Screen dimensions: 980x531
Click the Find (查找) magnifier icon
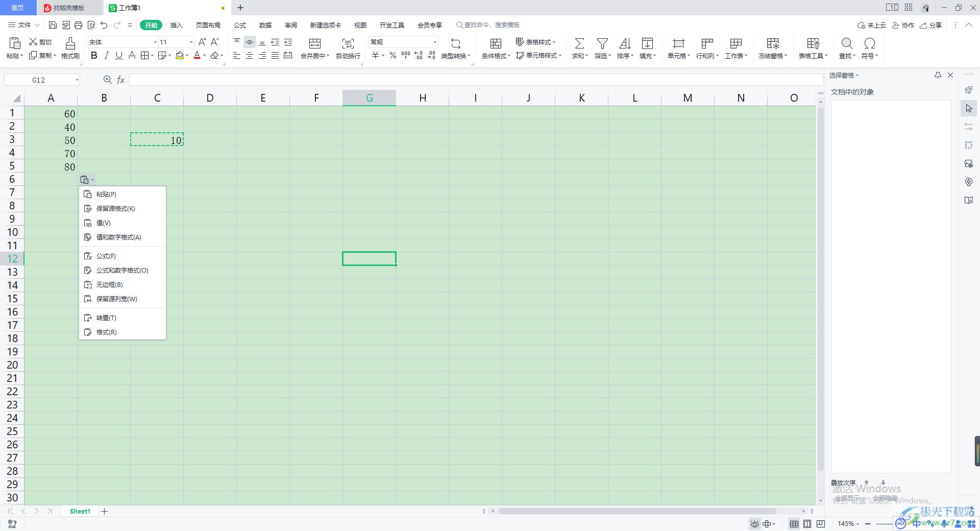pos(847,43)
